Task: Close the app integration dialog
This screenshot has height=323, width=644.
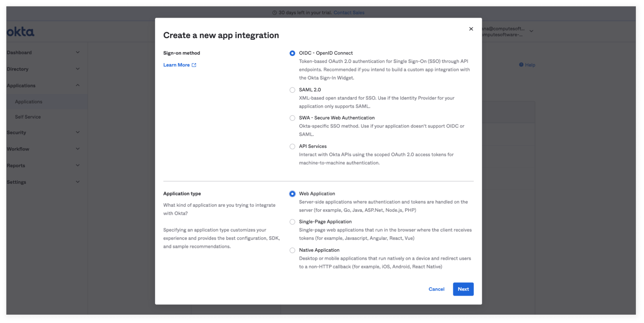Action: coord(471,29)
